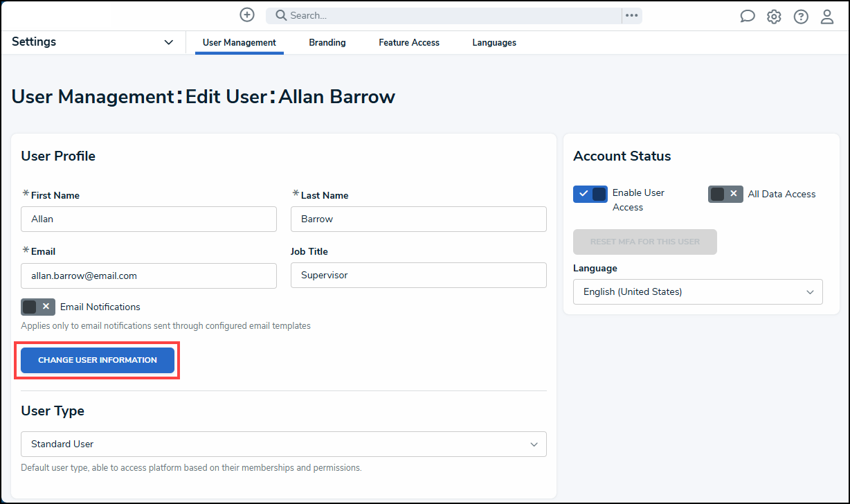Click the Account Status heading text
850x504 pixels.
coord(622,156)
